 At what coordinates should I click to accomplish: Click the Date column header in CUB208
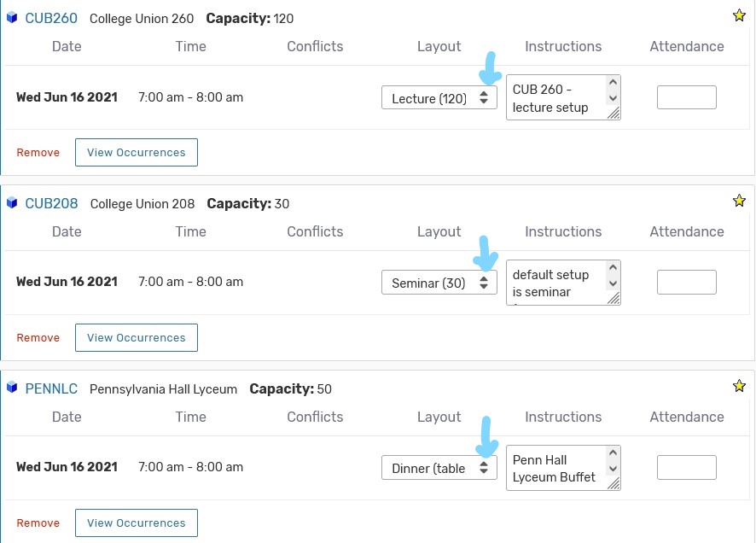click(67, 231)
